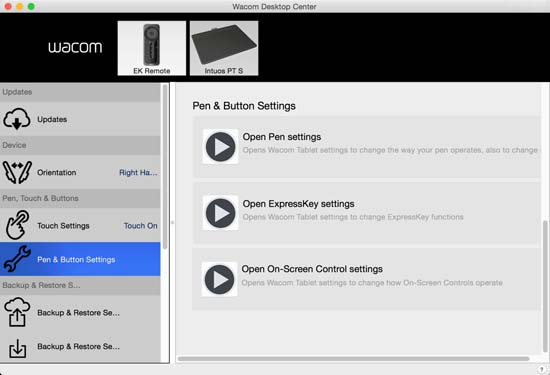Open first Backup & Restore Se... item
Image resolution: width=550 pixels, height=375 pixels.
(x=80, y=313)
